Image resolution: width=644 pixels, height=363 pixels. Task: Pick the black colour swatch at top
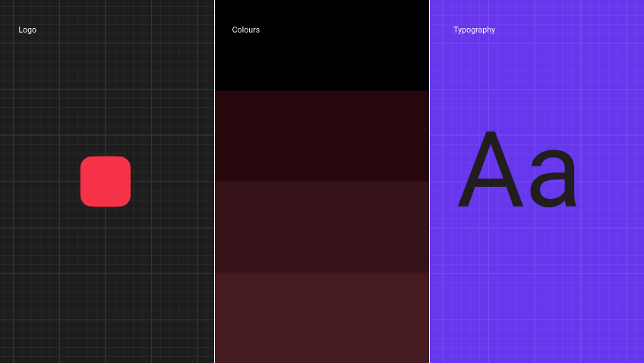pos(322,61)
